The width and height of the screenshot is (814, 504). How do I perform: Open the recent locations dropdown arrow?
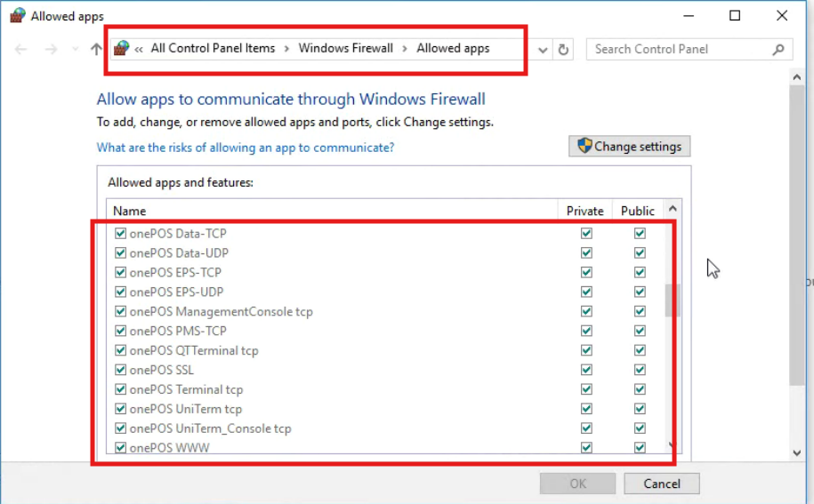[76, 49]
